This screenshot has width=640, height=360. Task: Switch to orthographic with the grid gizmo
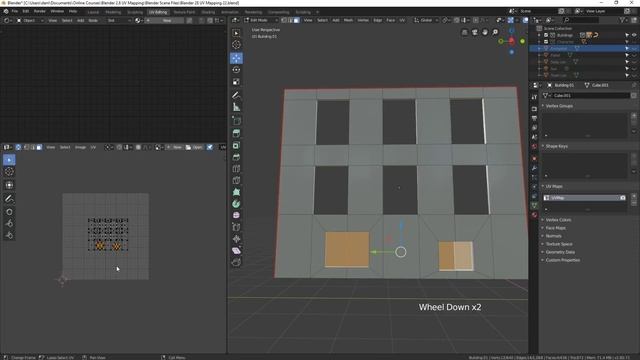click(x=464, y=32)
